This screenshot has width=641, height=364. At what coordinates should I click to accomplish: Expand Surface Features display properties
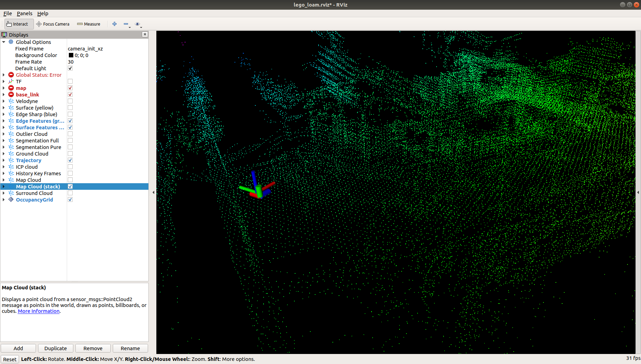pos(4,127)
